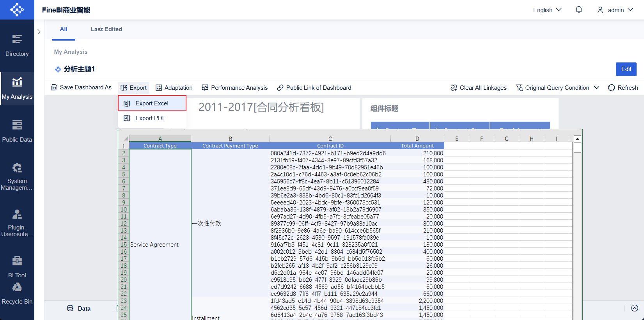The height and width of the screenshot is (320, 644).
Task: Open the Data tab at the bottom
Action: 79,308
